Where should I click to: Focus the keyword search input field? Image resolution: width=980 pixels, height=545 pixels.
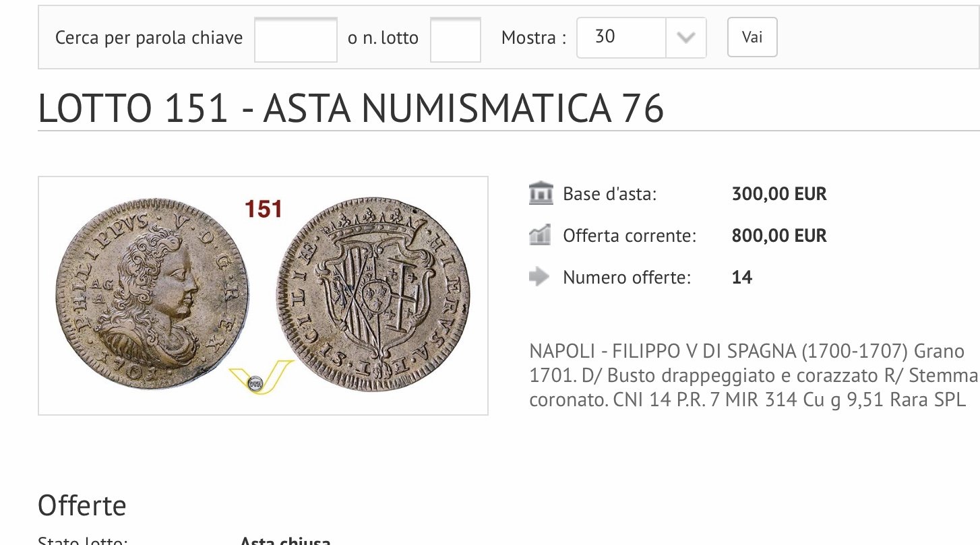tap(296, 40)
